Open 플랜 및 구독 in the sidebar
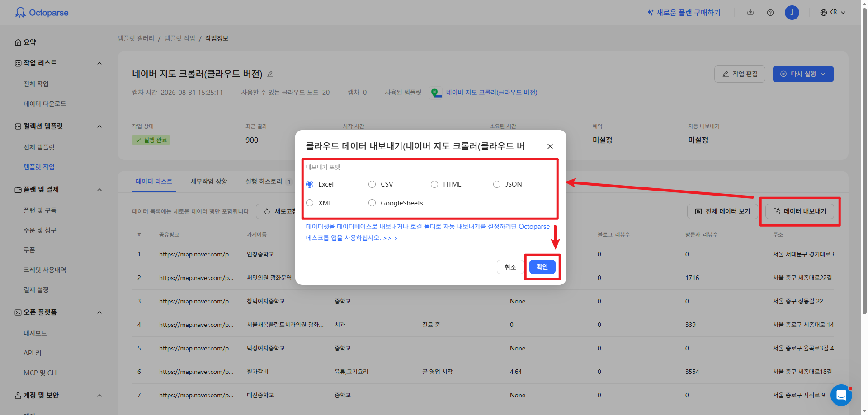The height and width of the screenshot is (415, 868). (x=40, y=210)
